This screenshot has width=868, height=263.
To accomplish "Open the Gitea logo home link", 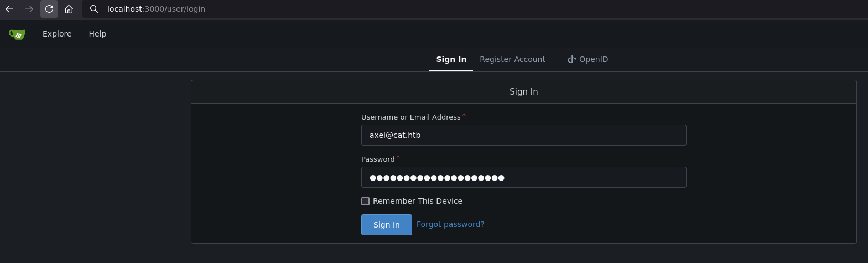I will (x=17, y=34).
